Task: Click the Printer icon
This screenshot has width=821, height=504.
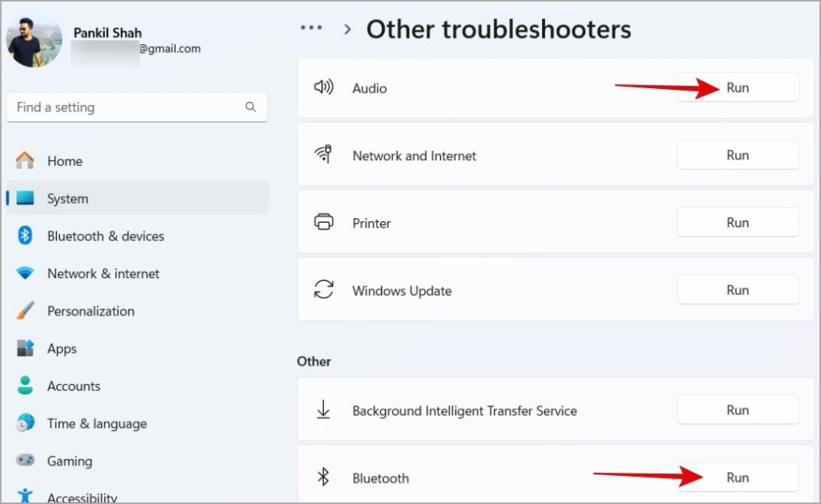Action: click(323, 223)
